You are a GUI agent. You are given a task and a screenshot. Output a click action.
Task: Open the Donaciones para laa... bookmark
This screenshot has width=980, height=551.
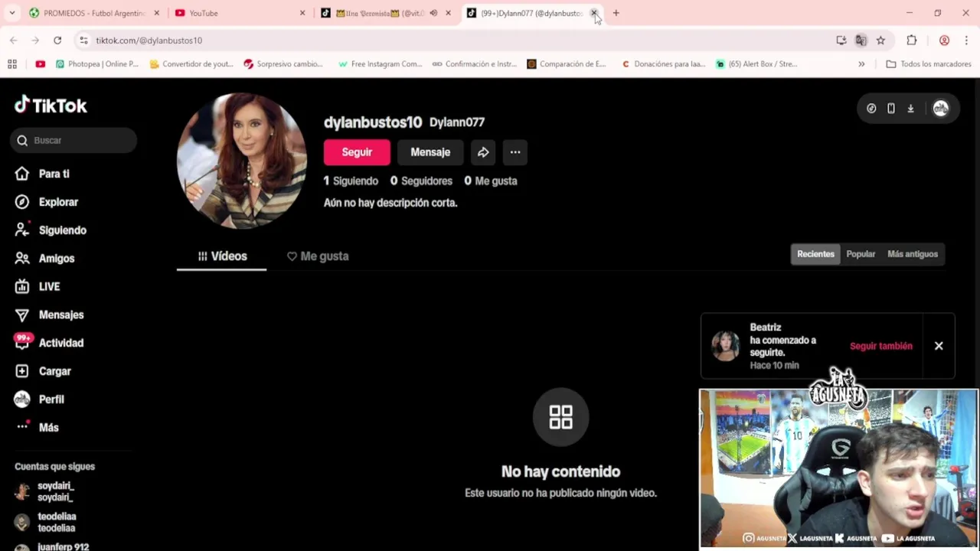663,64
